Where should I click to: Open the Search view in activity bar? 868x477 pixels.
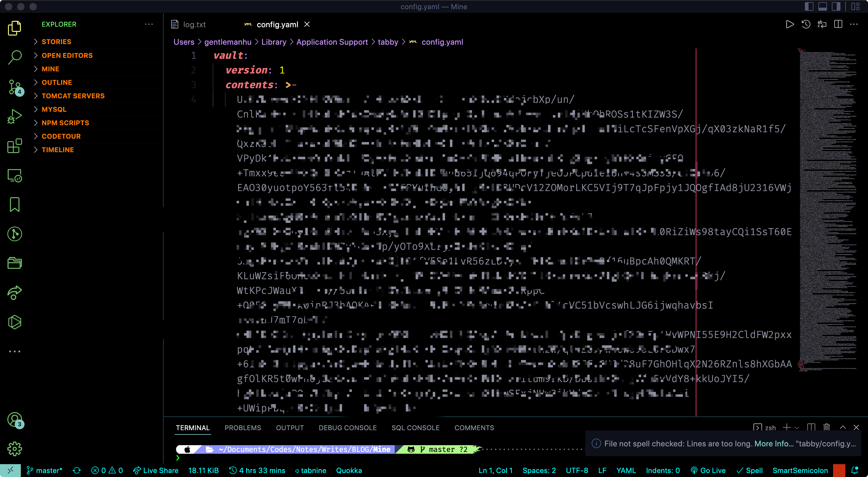click(14, 57)
